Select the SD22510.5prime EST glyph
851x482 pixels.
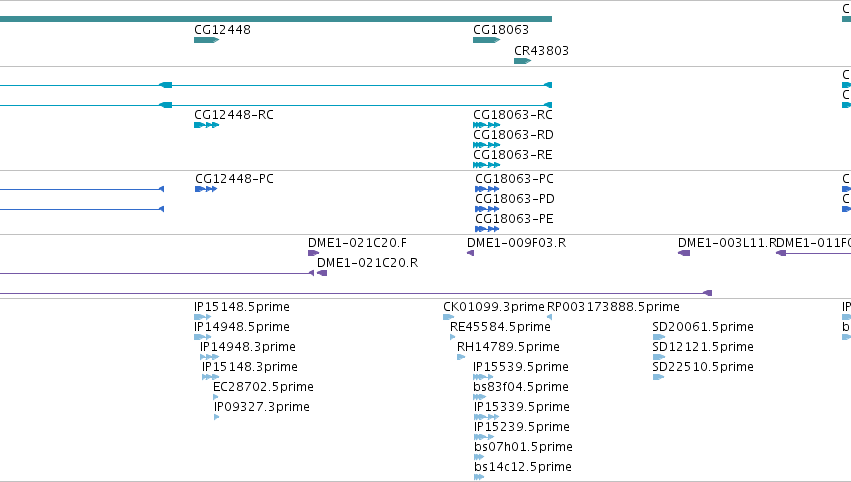[x=658, y=377]
